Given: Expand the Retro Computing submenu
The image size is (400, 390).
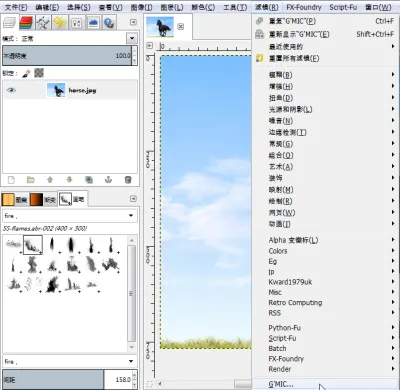Looking at the screenshot, I should (325, 303).
